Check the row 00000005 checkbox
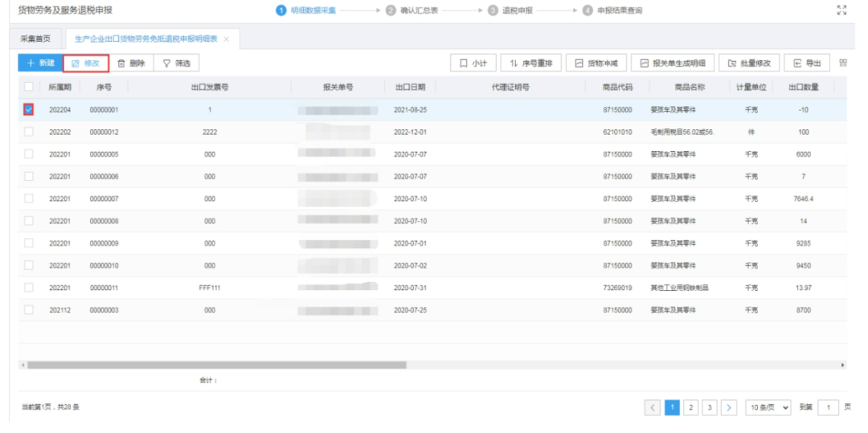This screenshot has width=868, height=433. click(29, 153)
